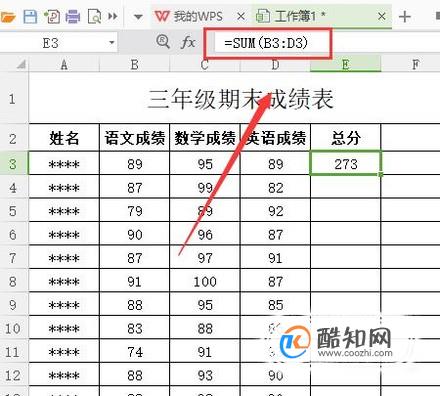Image resolution: width=440 pixels, height=396 pixels.
Task: Click the zoom formula magnifier icon
Action: pyautogui.click(x=163, y=42)
